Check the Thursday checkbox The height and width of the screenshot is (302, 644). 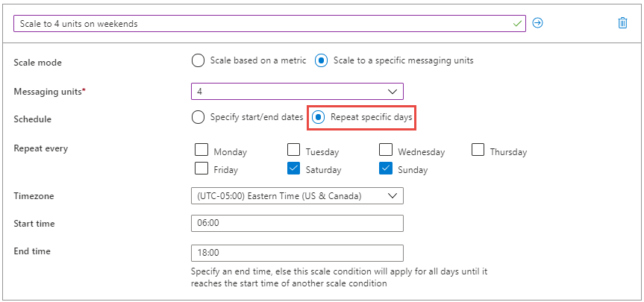point(478,150)
